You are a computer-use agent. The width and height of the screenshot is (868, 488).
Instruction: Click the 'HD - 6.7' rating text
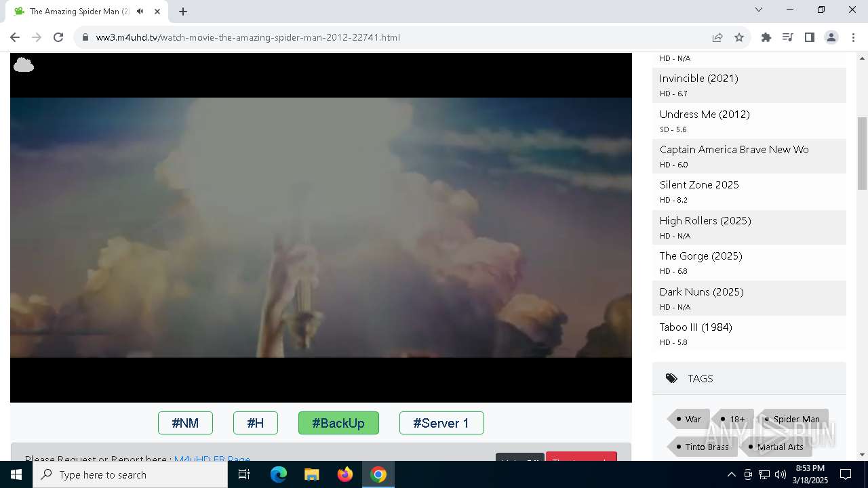pos(673,94)
